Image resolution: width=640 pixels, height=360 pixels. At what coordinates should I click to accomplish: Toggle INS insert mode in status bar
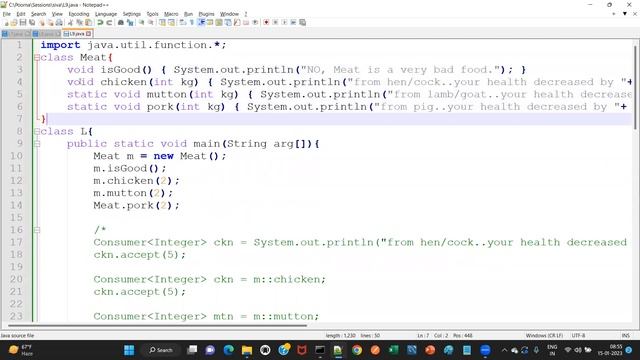click(625, 336)
